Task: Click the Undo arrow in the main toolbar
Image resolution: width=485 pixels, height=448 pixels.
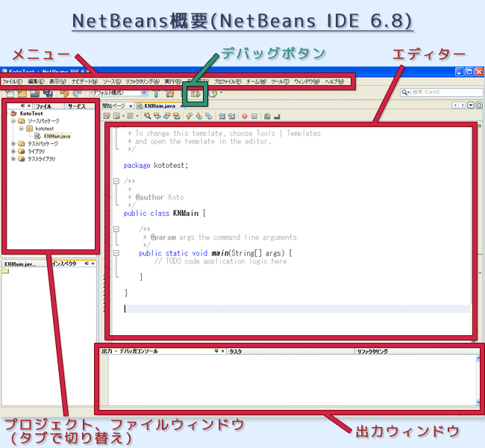Action: pos(63,93)
